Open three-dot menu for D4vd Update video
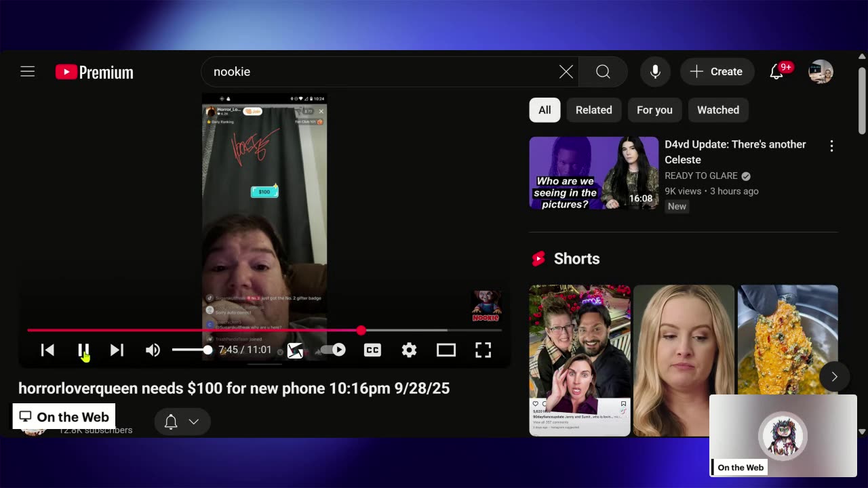 coord(831,146)
